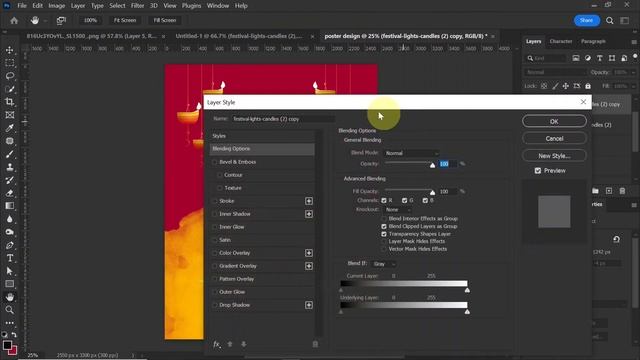
Task: Toggle Transparency Shapes Layer checkbox
Action: coord(384,234)
